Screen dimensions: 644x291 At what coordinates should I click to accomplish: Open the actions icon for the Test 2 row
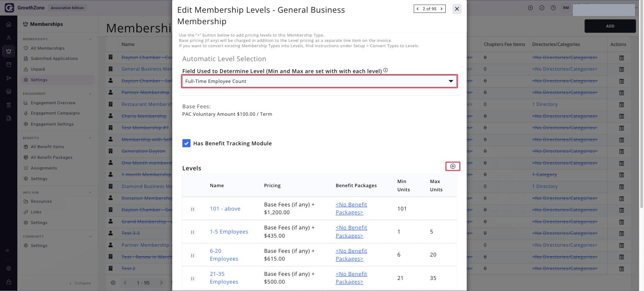pyautogui.click(x=621, y=268)
